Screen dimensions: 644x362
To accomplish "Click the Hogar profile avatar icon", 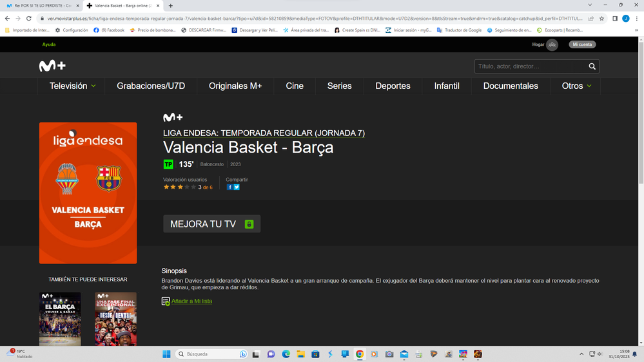I will pyautogui.click(x=552, y=44).
